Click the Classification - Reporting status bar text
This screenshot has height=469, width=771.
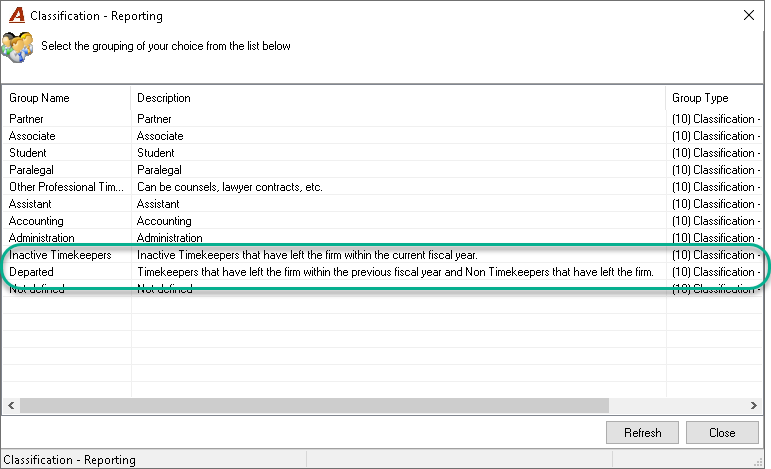pyautogui.click(x=69, y=460)
